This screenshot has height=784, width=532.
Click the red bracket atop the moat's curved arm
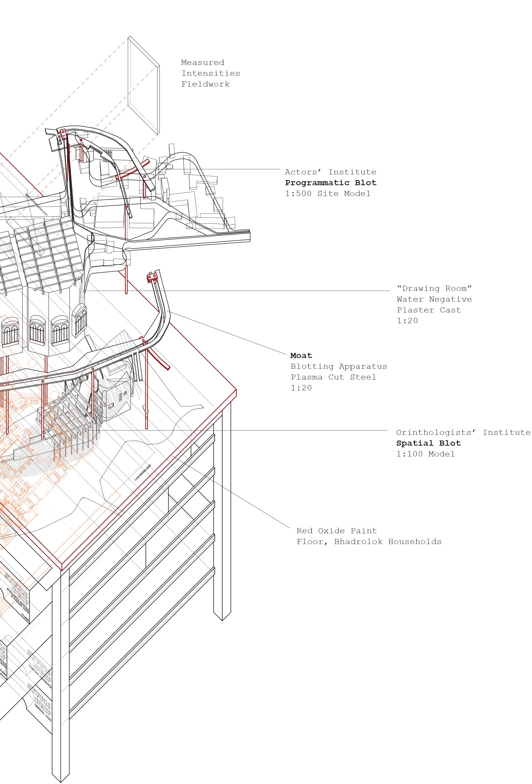pyautogui.click(x=152, y=277)
